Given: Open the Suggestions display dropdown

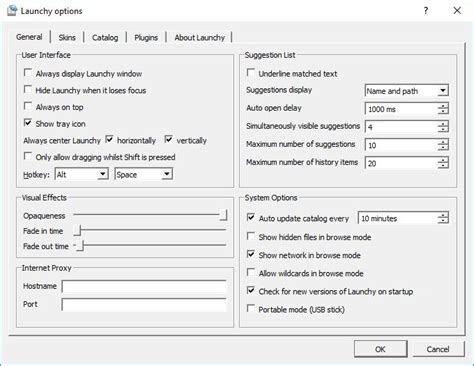Looking at the screenshot, I should click(443, 91).
